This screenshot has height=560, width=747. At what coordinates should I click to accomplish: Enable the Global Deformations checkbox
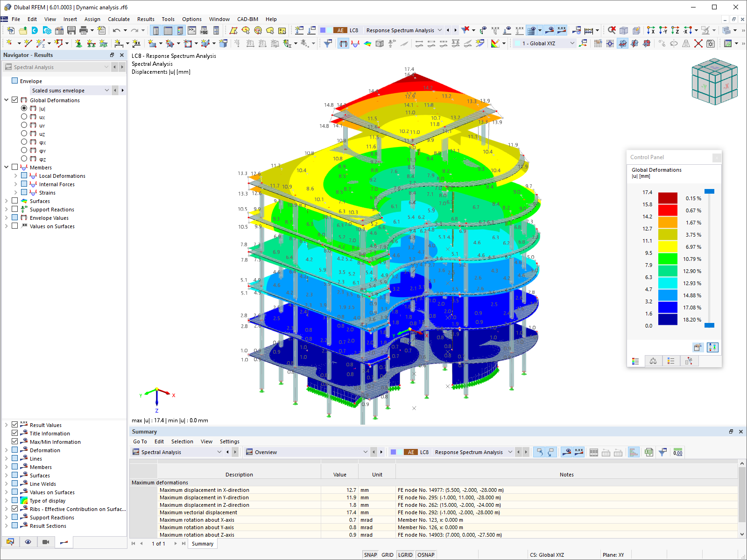click(x=14, y=99)
